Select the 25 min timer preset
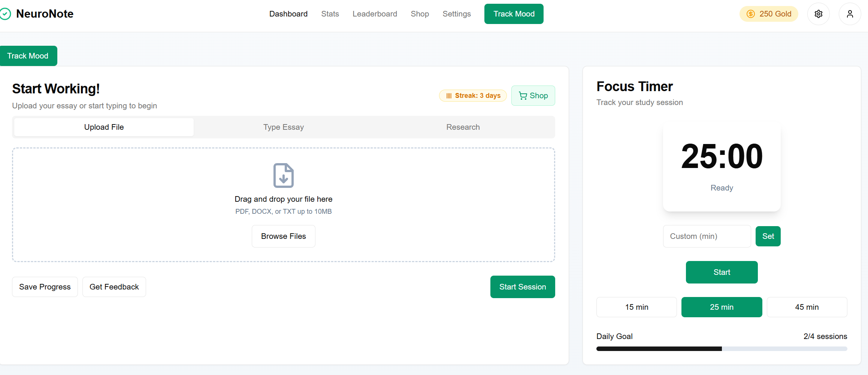This screenshot has width=868, height=375. click(721, 307)
